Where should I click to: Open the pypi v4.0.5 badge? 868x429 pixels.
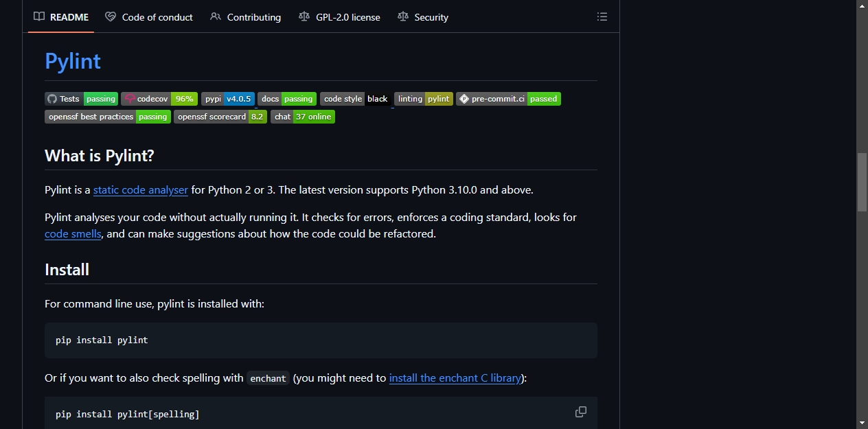[228, 99]
